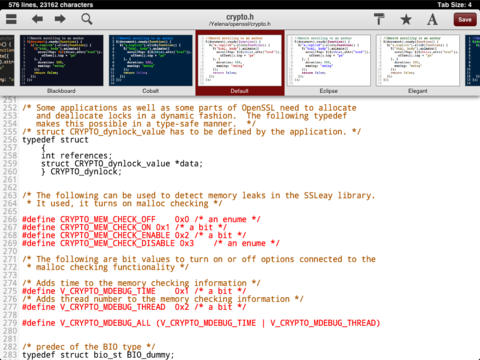Tap the 576 lines, 23162 characters status

coord(51,5)
